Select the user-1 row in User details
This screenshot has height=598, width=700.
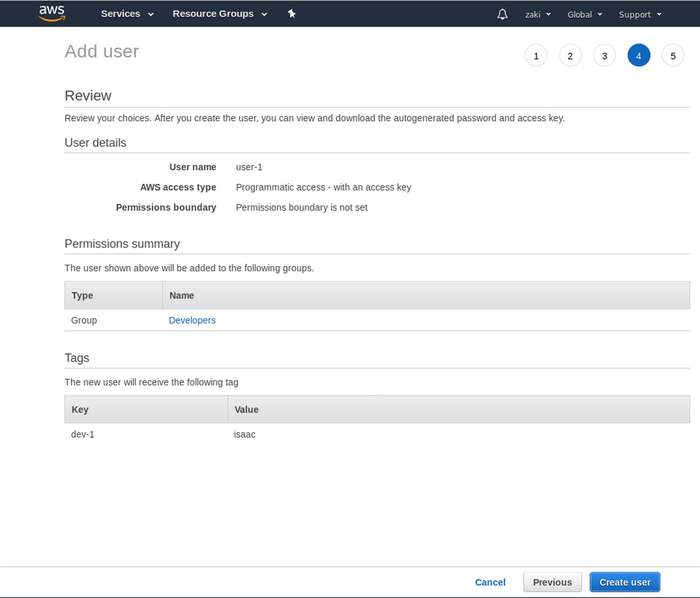249,167
